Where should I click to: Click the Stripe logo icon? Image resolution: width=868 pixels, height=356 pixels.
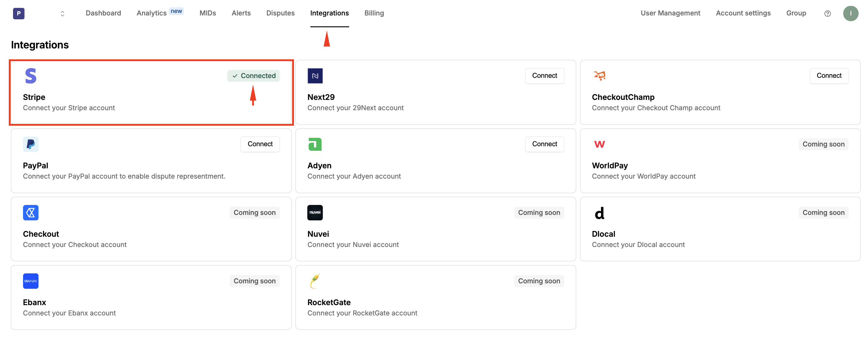tap(31, 76)
